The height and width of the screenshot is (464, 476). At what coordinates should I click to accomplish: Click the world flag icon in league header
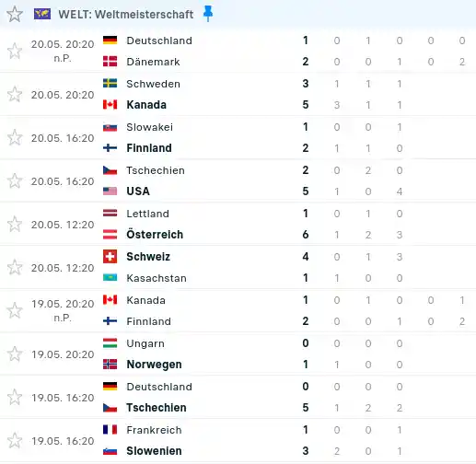pos(42,14)
